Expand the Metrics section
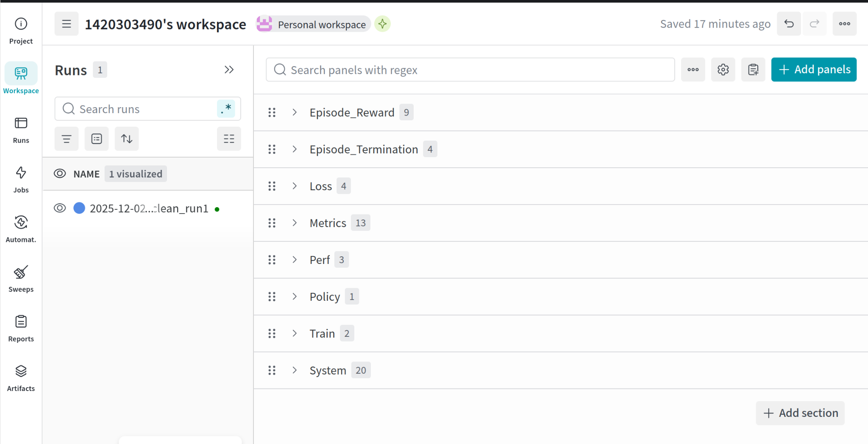Viewport: 868px width, 444px height. [x=295, y=223]
